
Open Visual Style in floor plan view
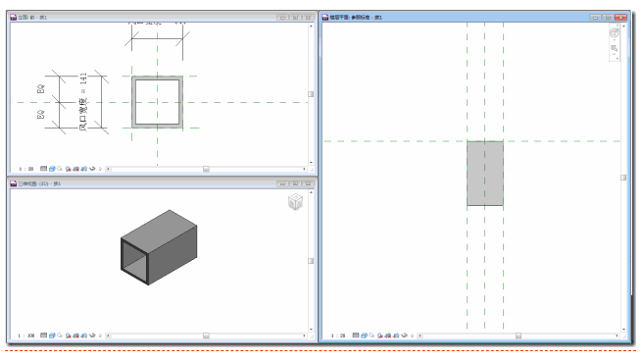(x=364, y=335)
